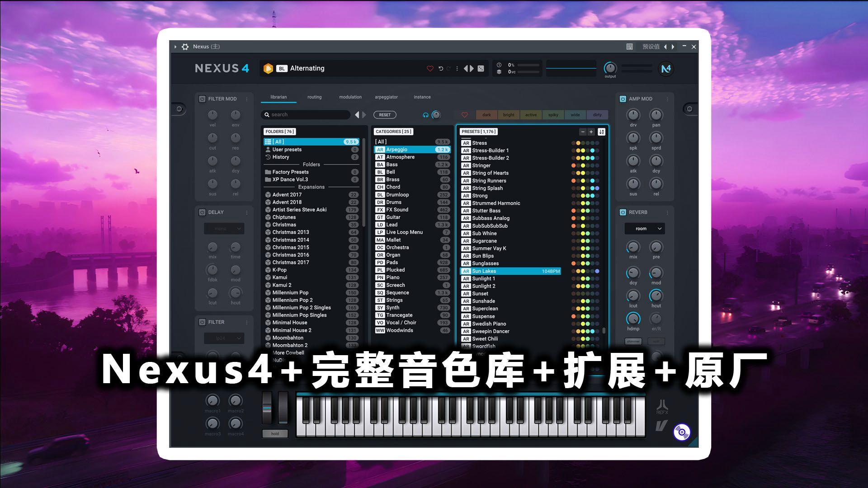Open the three-dot preset menu icon

pyautogui.click(x=457, y=69)
